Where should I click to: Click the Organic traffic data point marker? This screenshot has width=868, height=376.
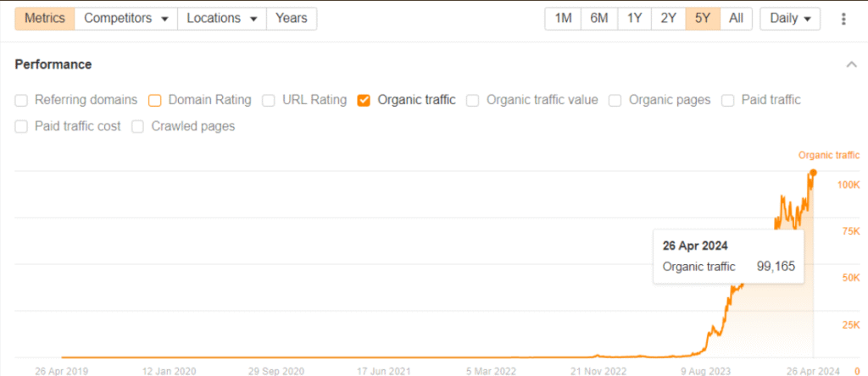813,172
